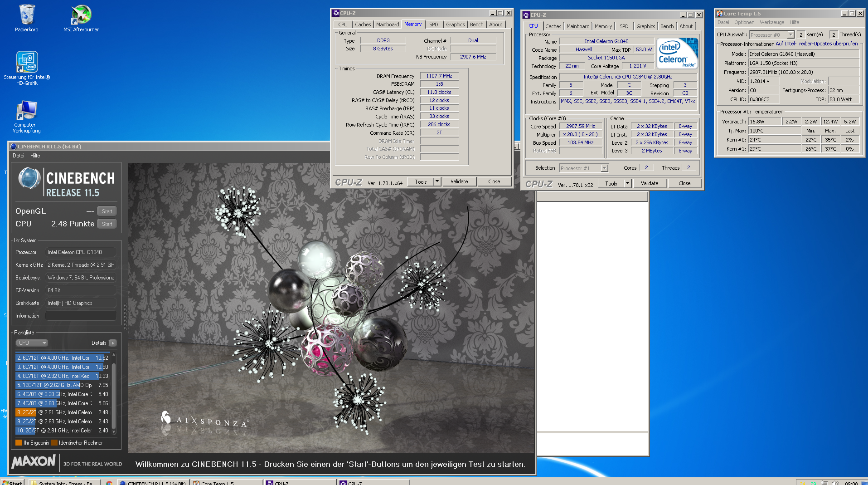This screenshot has width=868, height=485.
Task: Open the Chrome icon in the taskbar
Action: tap(109, 483)
